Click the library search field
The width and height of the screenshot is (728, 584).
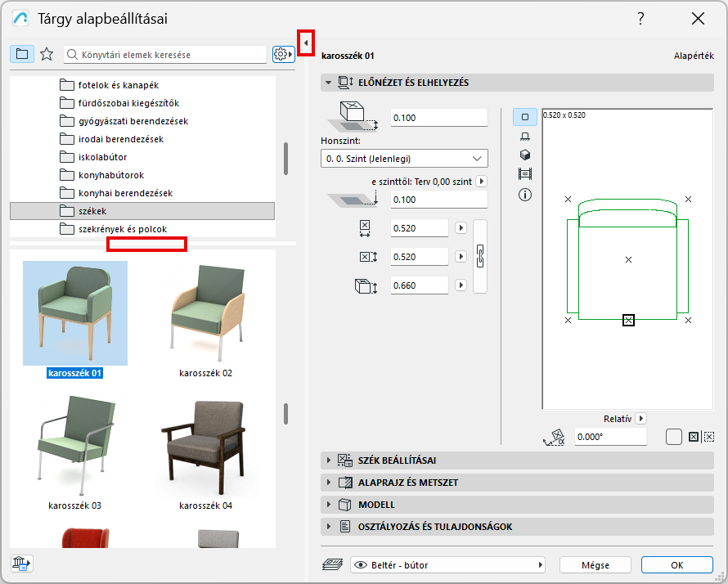tap(165, 54)
